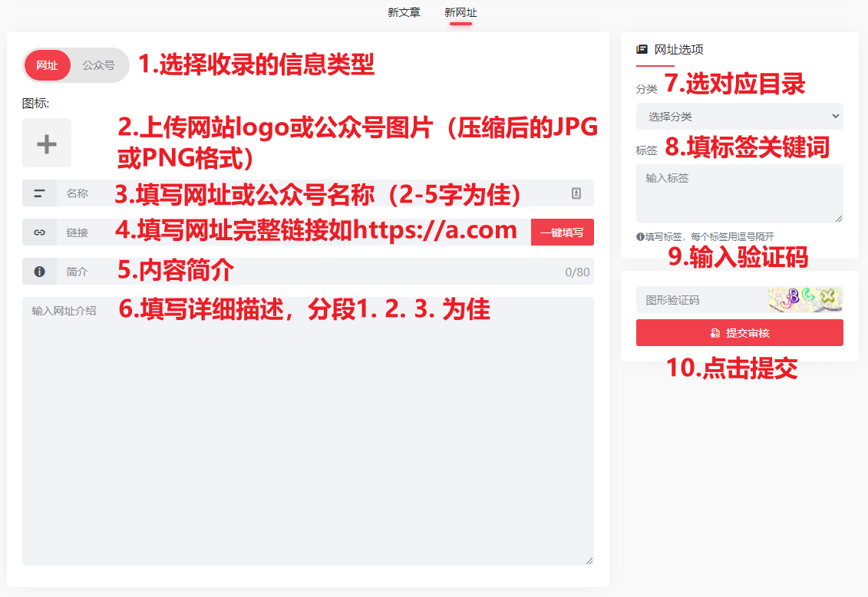Image resolution: width=868 pixels, height=597 pixels.
Task: Click the list icon beside 名称 field
Action: click(38, 193)
